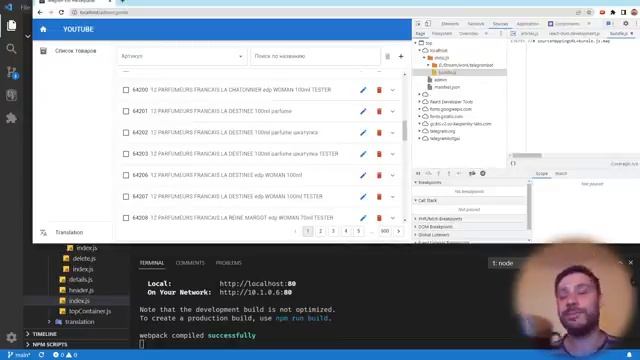This screenshot has height=360, width=640.
Task: Click the Список товаров sidebar icon
Action: [43, 51]
